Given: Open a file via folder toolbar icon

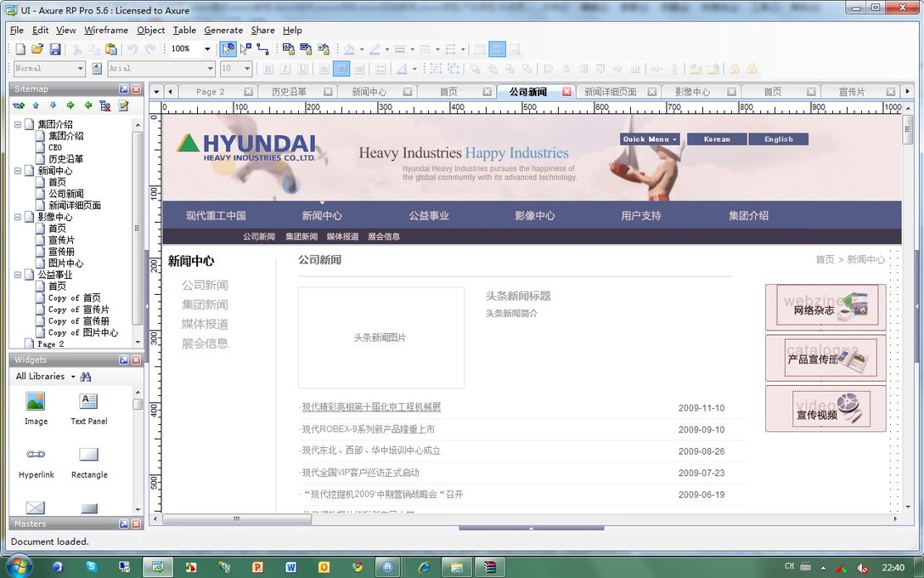Looking at the screenshot, I should coord(37,49).
